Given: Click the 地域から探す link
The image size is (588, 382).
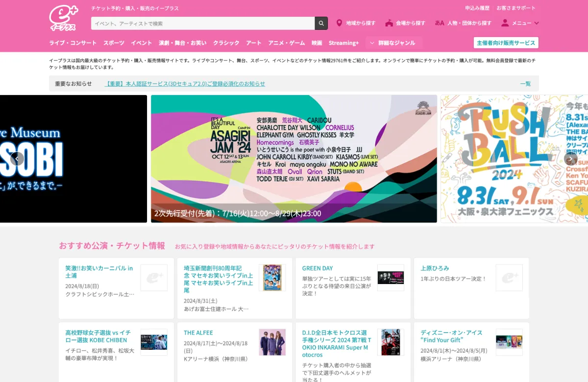Looking at the screenshot, I should click(361, 23).
